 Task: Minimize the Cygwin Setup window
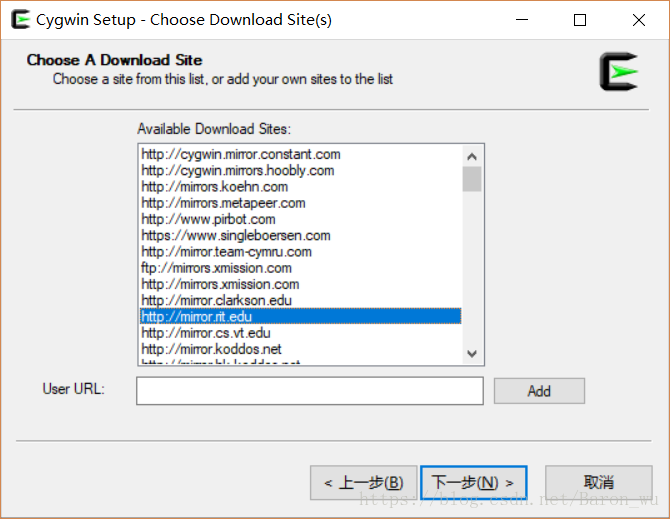click(x=522, y=20)
